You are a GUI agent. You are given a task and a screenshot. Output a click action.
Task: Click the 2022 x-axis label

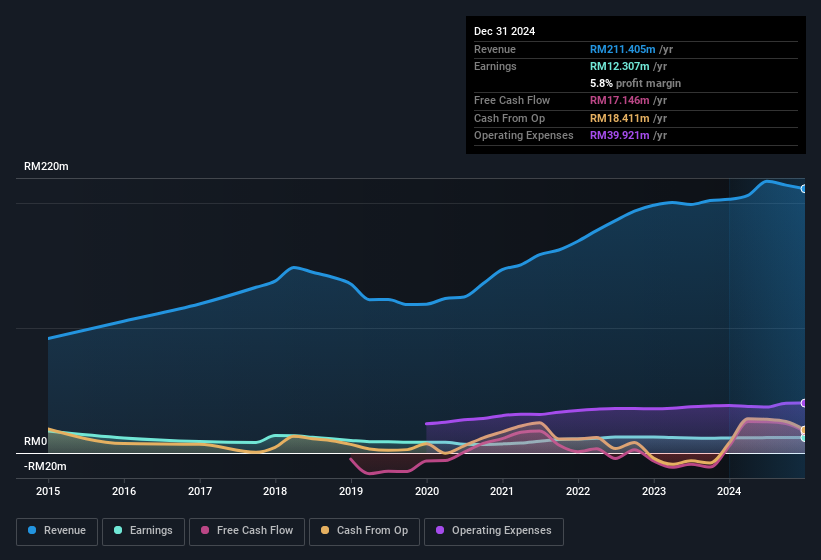578,491
